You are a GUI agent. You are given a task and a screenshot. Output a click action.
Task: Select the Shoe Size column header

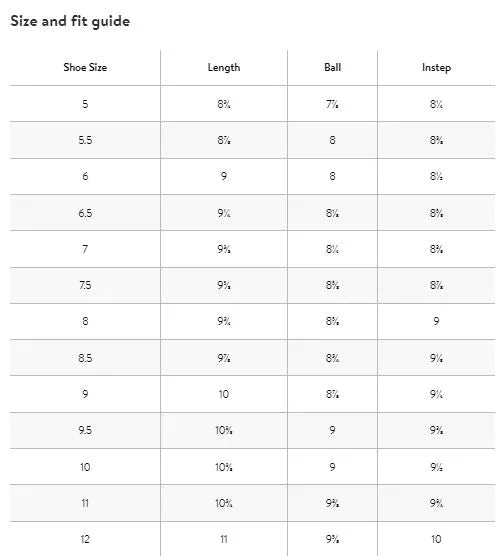(85, 67)
